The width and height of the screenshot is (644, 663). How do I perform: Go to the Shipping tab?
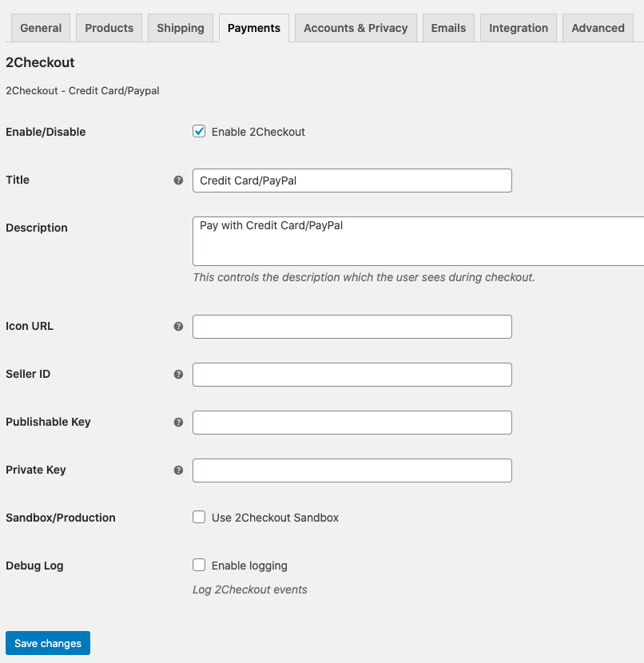181,28
